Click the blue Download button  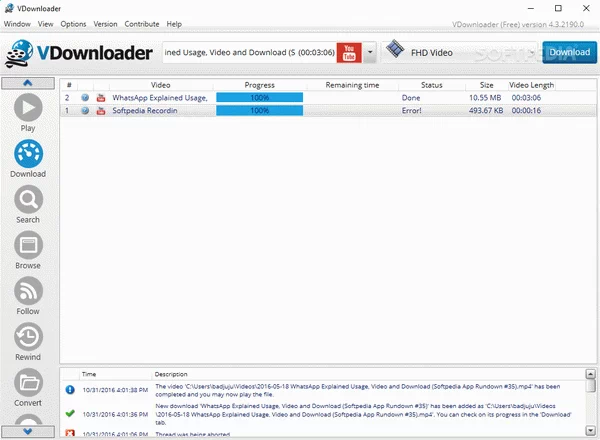point(569,52)
